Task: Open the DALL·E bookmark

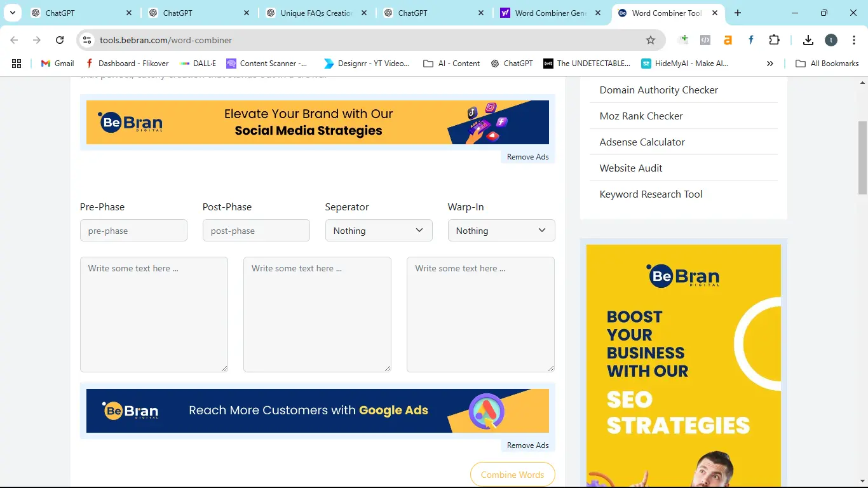Action: pyautogui.click(x=198, y=64)
